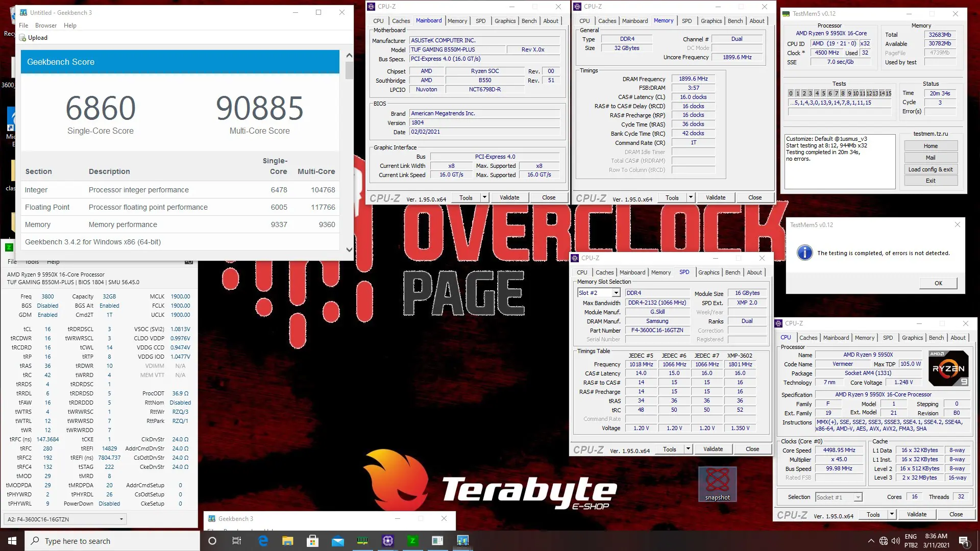Click the Single-Core Score value 6860
The height and width of the screenshot is (551, 980).
101,108
